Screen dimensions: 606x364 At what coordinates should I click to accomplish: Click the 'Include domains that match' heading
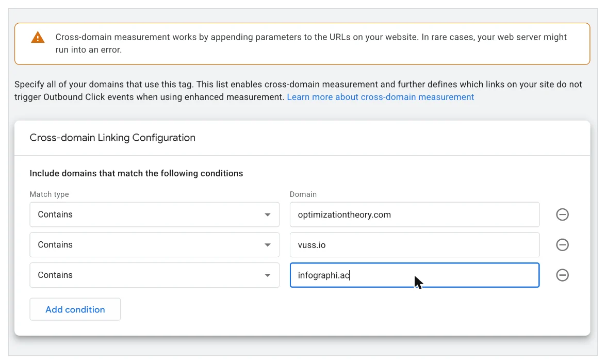(136, 174)
